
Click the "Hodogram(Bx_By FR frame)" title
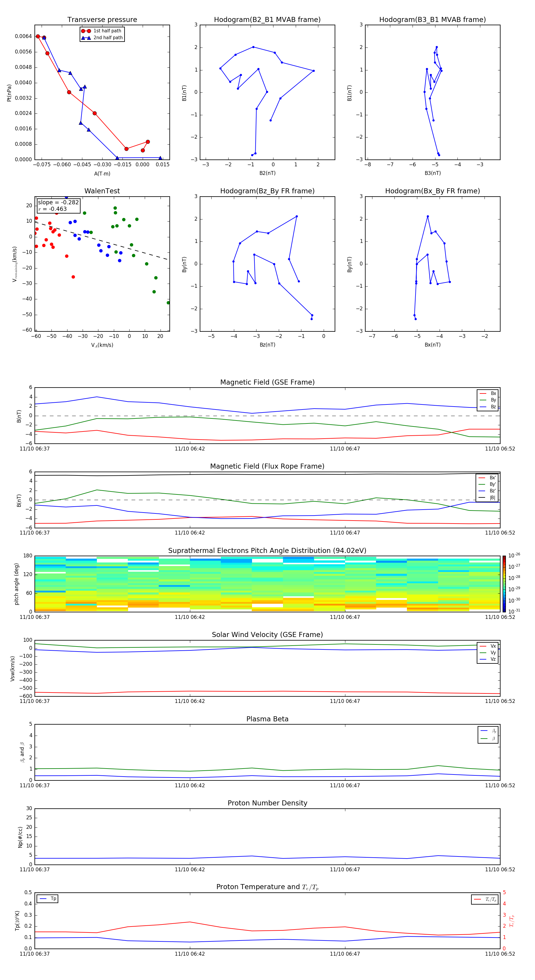pos(432,191)
